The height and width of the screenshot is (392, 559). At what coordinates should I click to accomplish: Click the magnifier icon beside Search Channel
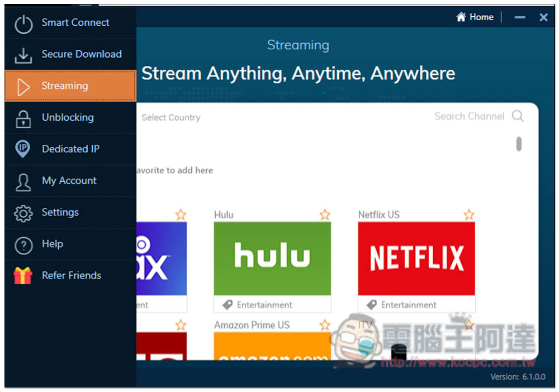(x=518, y=116)
